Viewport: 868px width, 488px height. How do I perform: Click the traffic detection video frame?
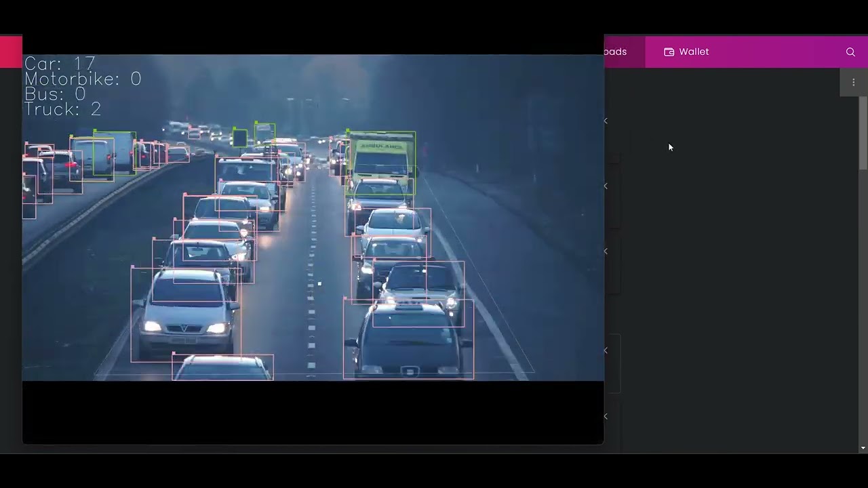[313, 218]
